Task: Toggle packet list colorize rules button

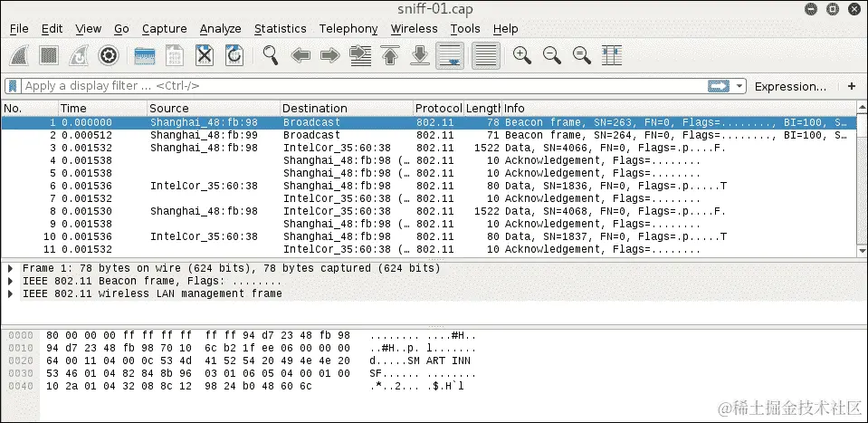Action: click(486, 56)
